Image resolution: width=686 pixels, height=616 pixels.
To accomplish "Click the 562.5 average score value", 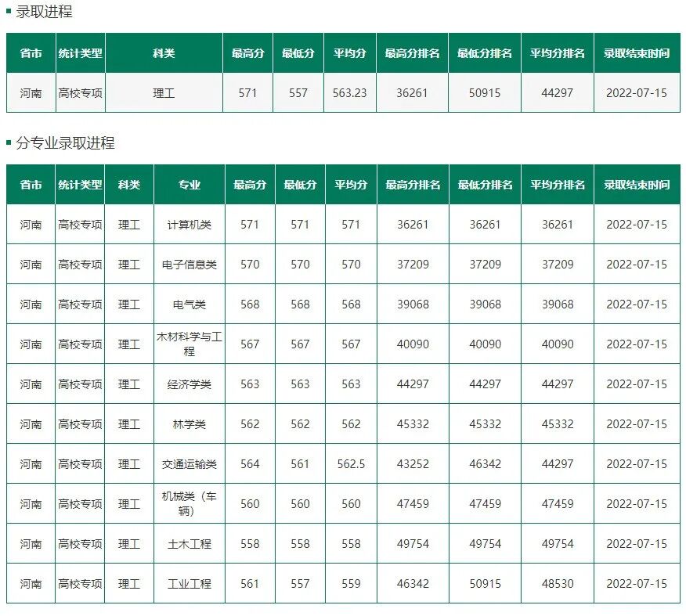I will [x=351, y=464].
